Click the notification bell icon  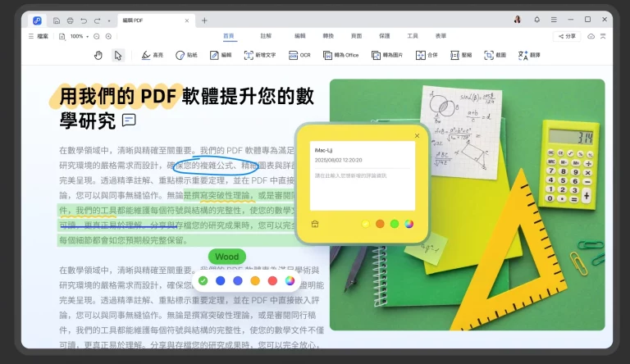coord(536,20)
